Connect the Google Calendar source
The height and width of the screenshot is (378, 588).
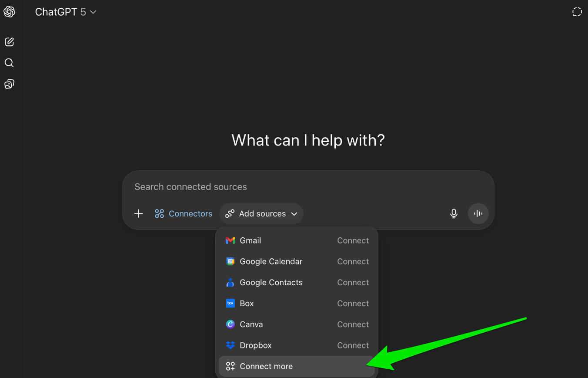[x=353, y=262]
